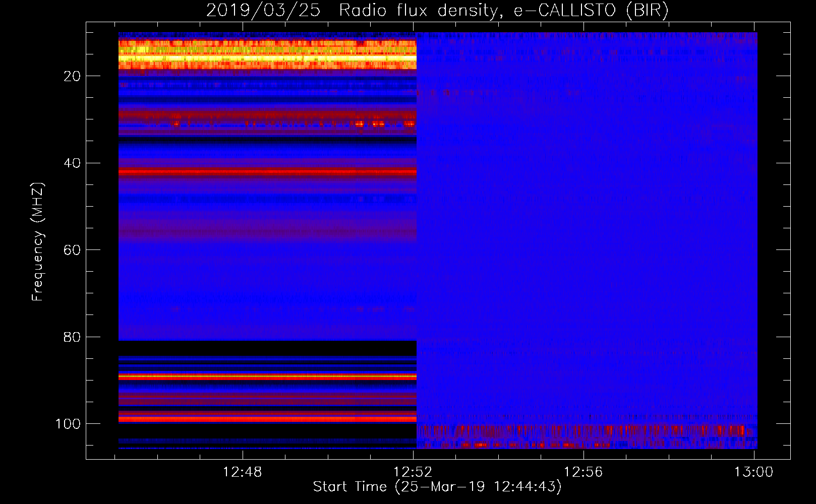Click the plot title '2019/03/25 Radio flux density'

tap(437, 10)
